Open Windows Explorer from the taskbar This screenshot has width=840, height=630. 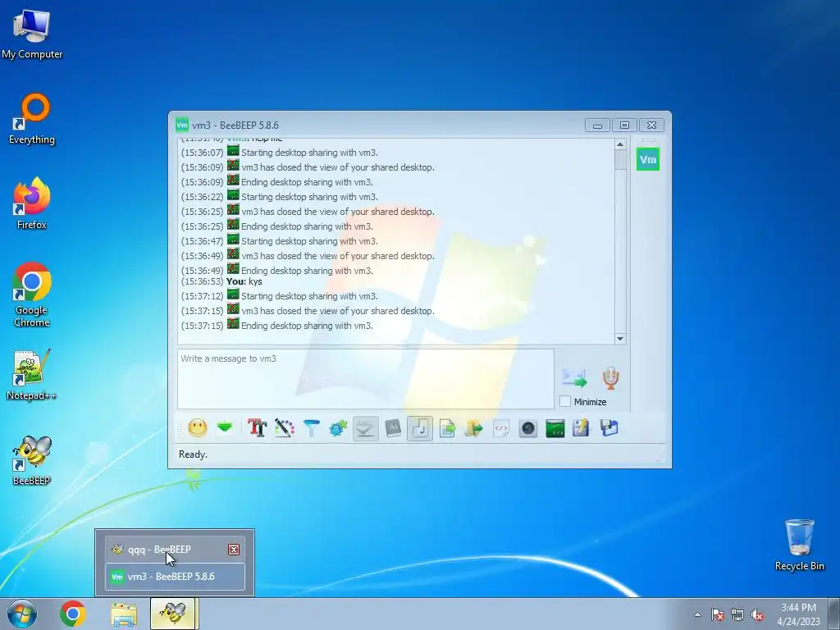click(124, 614)
